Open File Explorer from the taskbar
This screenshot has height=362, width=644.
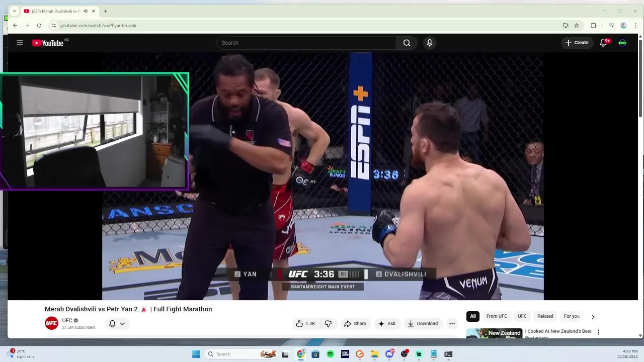374,354
